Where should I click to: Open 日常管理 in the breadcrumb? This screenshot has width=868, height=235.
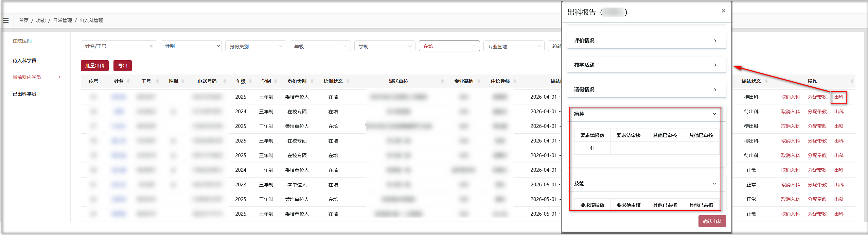pos(63,20)
